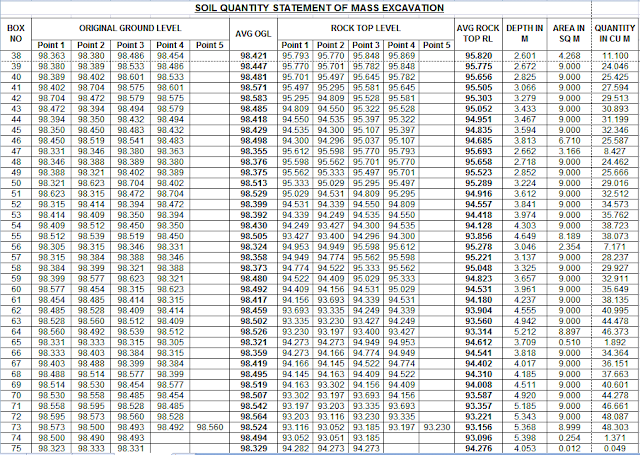640x455 pixels.
Task: Click box number 50 cell
Action: click(x=16, y=183)
